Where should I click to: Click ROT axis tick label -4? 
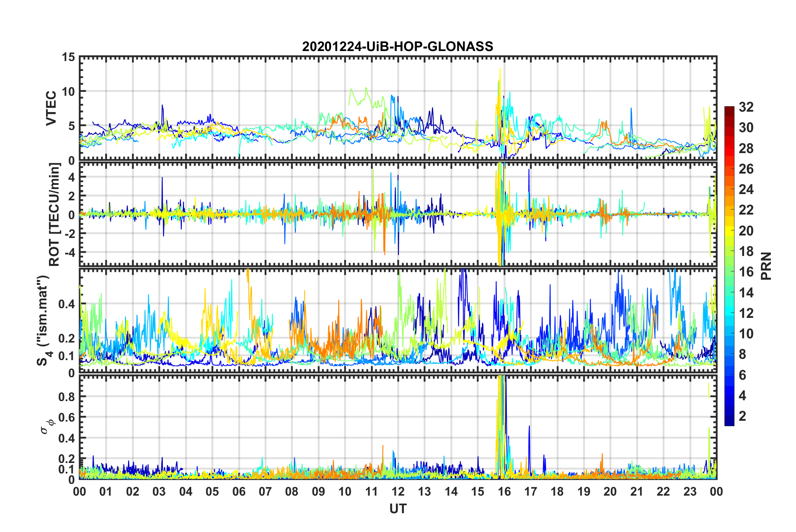tap(69, 252)
